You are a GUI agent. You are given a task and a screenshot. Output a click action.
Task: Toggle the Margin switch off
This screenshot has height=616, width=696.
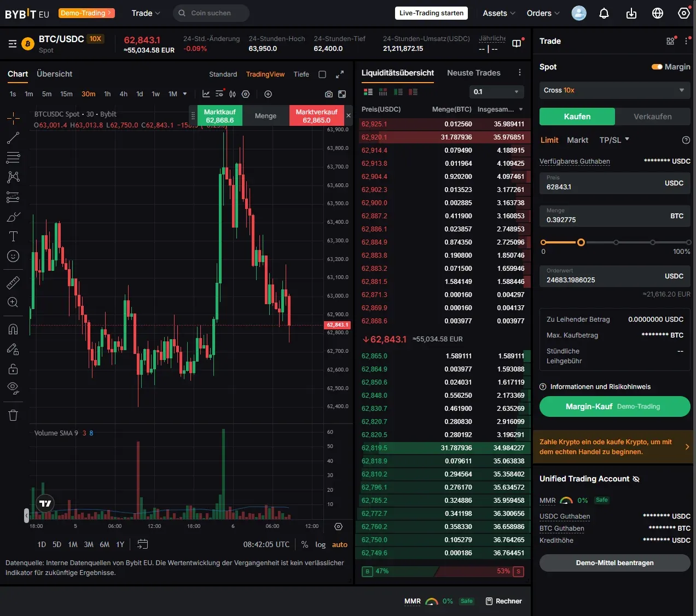(x=657, y=67)
